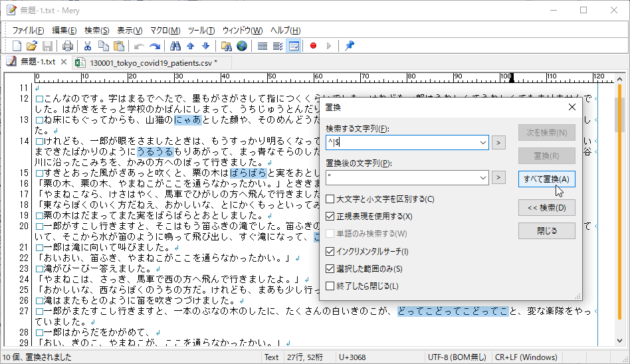
Task: Click CR+LF (Windows) in status bar
Action: point(526,357)
